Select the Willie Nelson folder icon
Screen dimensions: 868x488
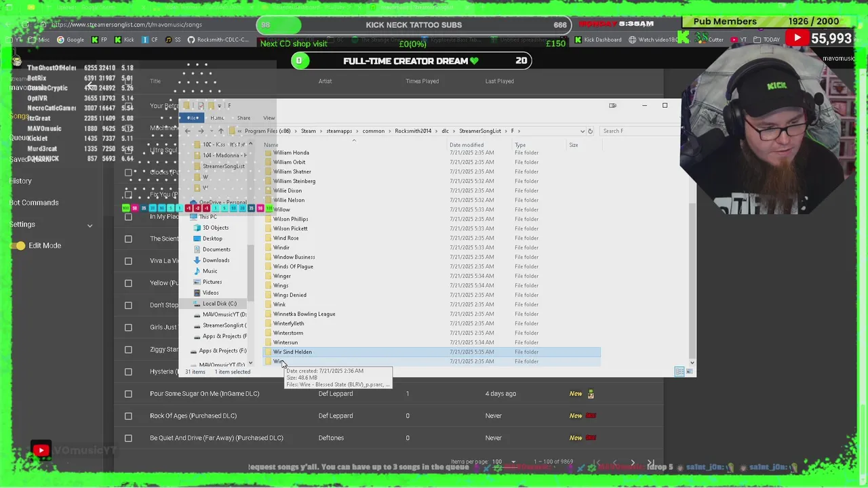[268, 200]
